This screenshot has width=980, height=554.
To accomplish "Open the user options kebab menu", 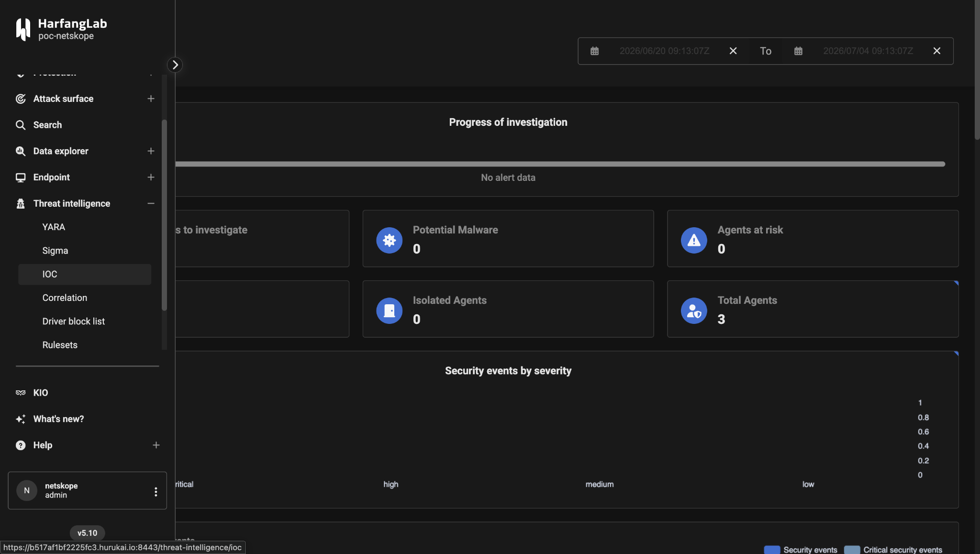I will coord(156,492).
